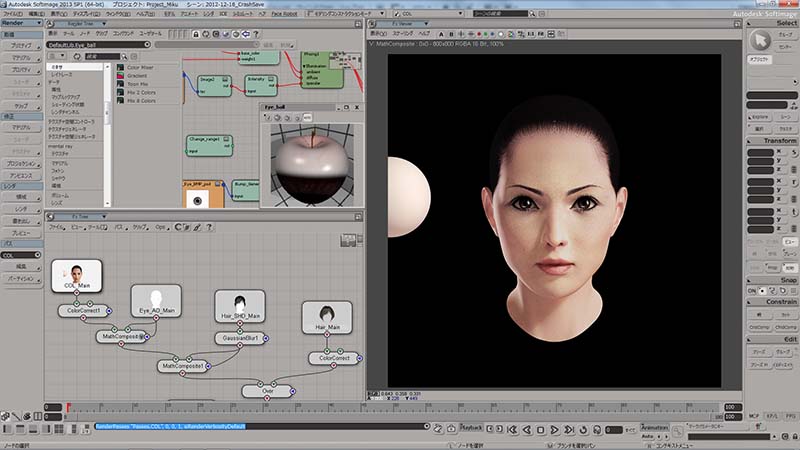Screen dimensions: 800x450
Task: Open the COL pass selector in left panel
Action: pyautogui.click(x=21, y=255)
